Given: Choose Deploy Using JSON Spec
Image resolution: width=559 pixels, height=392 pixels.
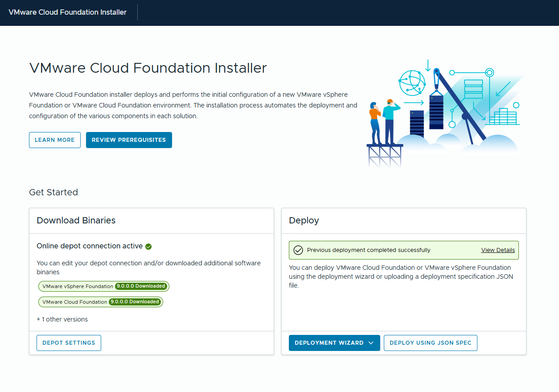Looking at the screenshot, I should (x=430, y=343).
